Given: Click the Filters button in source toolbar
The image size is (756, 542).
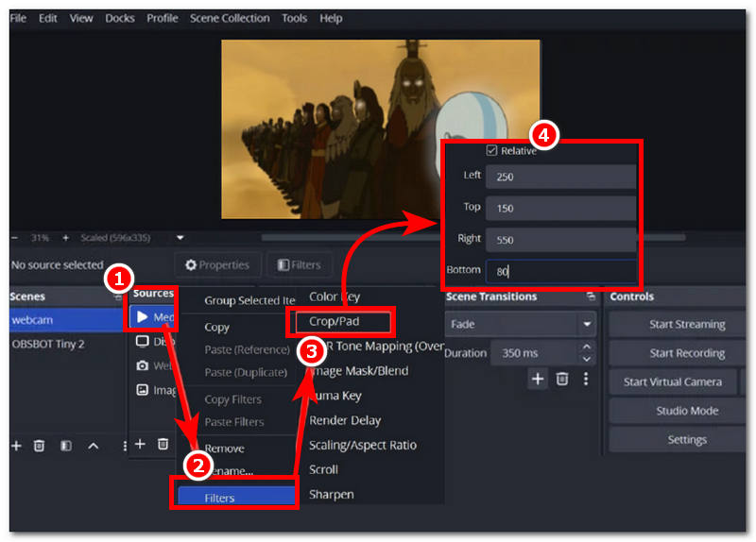Looking at the screenshot, I should click(x=300, y=264).
